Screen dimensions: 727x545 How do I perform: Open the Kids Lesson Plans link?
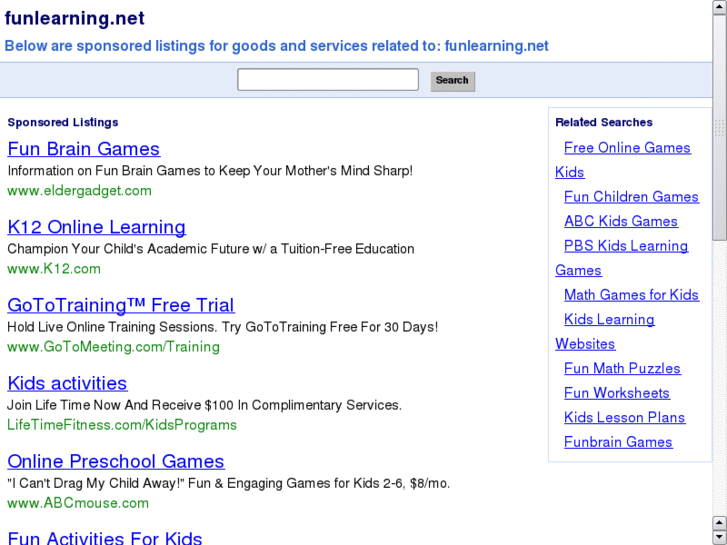(624, 418)
